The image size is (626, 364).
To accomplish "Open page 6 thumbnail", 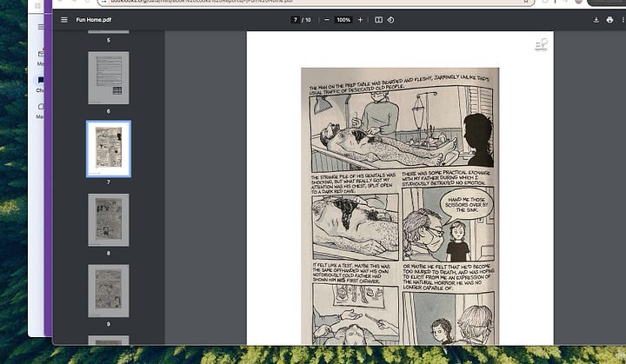I will pos(109,78).
